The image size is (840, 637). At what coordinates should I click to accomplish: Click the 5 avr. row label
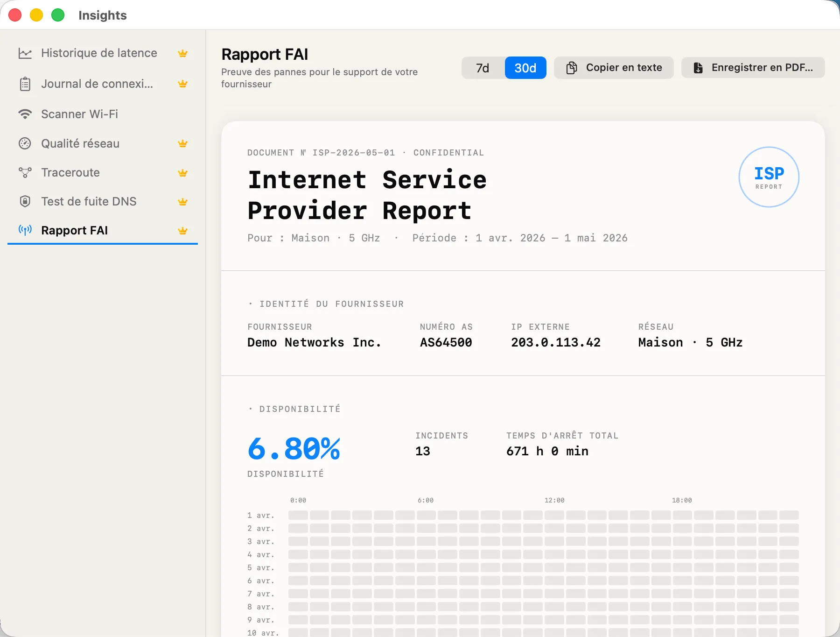pos(261,567)
